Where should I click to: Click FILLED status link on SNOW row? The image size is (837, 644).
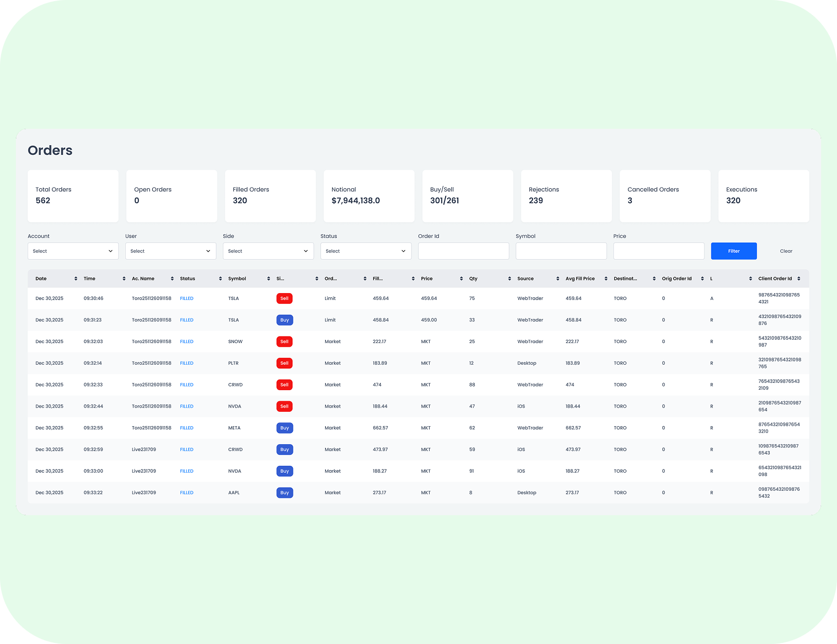(x=187, y=342)
